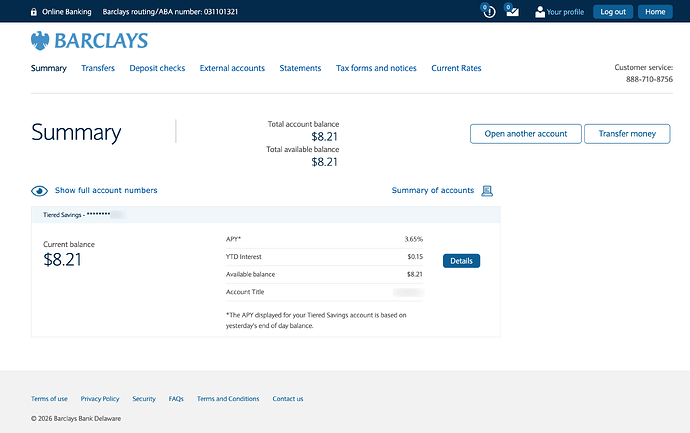The image size is (690, 433).
Task: Open the FAQs footer link
Action: point(176,399)
